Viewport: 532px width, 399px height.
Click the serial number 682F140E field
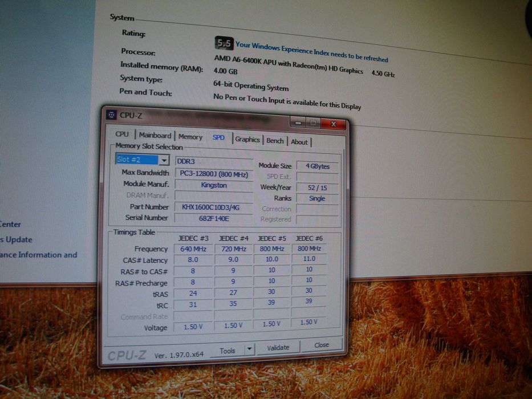(x=213, y=218)
